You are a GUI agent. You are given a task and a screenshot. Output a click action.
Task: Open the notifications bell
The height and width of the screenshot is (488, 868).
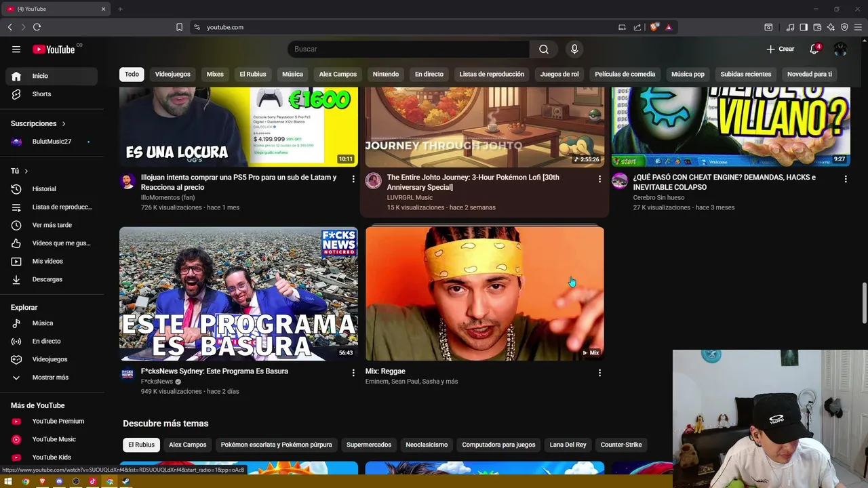click(814, 49)
